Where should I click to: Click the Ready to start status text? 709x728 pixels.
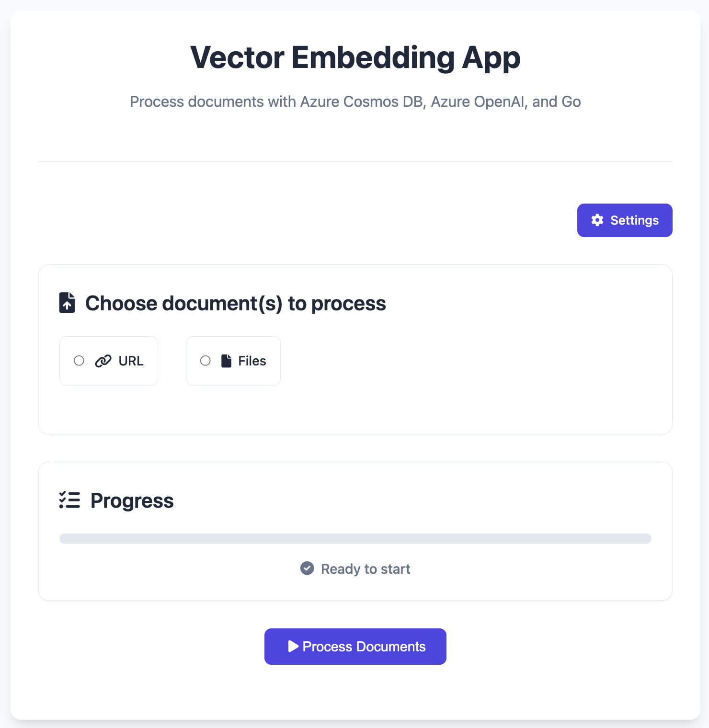366,569
